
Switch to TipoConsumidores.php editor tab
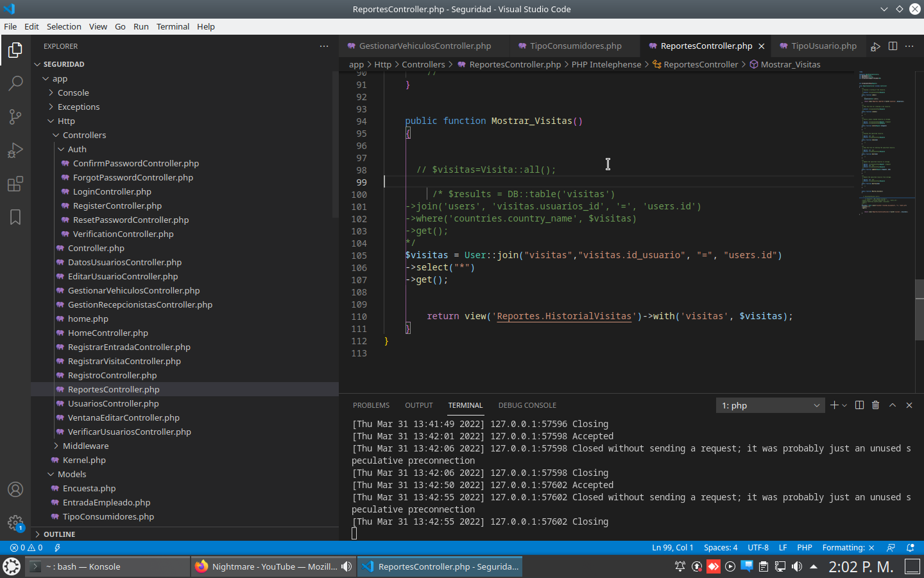(x=576, y=46)
